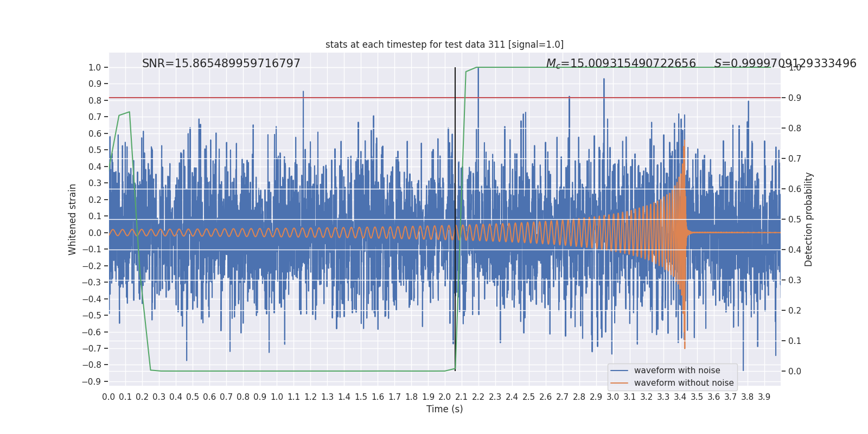Select the detection probability tick label 0.7
Image resolution: width=868 pixels, height=434 pixels.
click(795, 158)
